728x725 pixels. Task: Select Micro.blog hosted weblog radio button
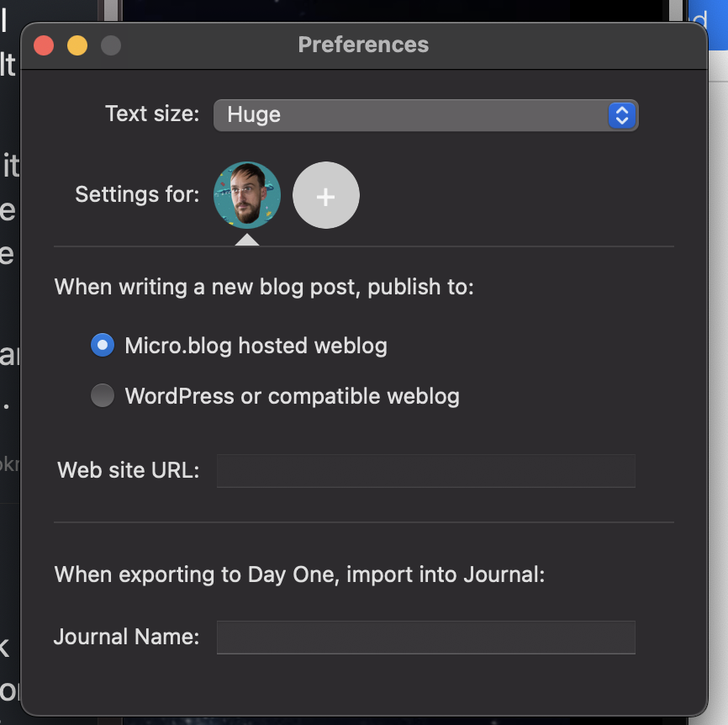103,345
